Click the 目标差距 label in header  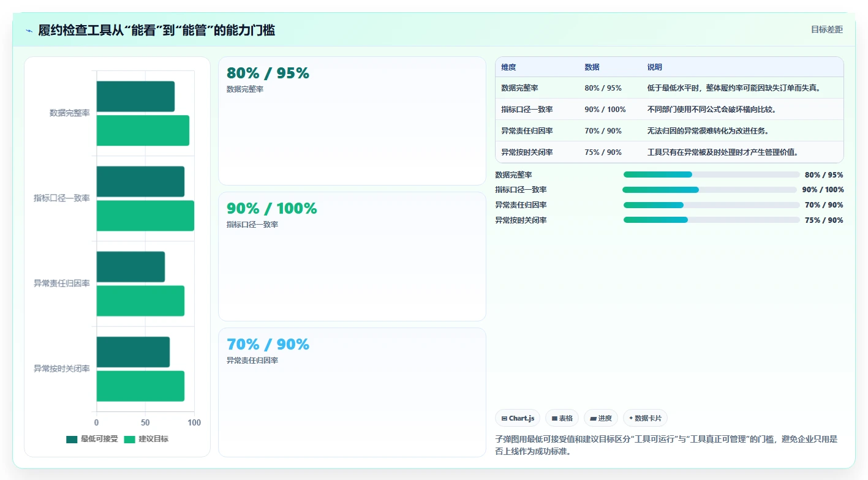tap(826, 29)
